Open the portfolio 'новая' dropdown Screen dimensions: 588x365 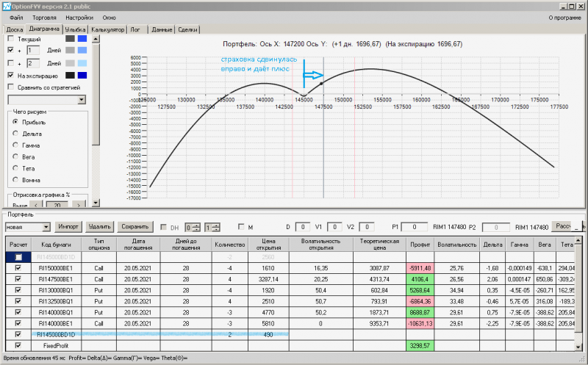pyautogui.click(x=46, y=227)
